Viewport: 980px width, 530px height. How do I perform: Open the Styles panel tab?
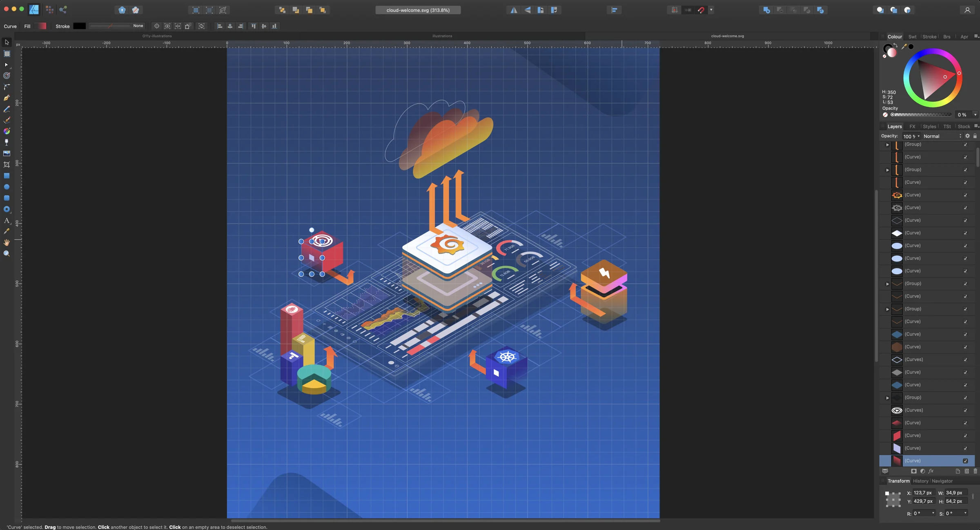(x=929, y=127)
